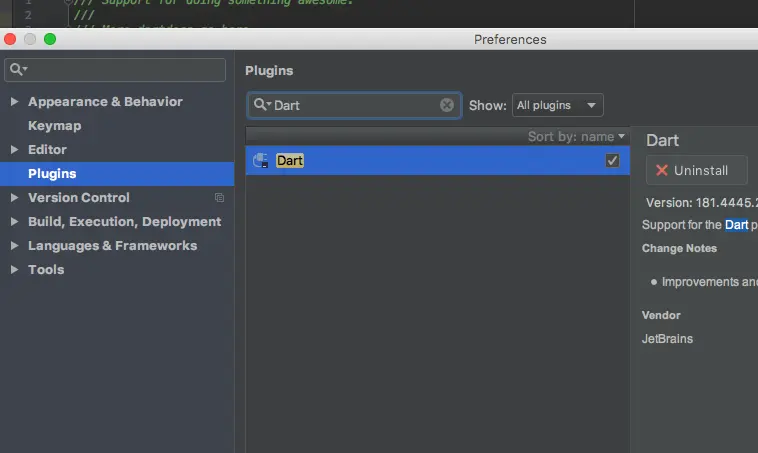
Task: Zoom the Preferences window with green button
Action: tap(50, 39)
